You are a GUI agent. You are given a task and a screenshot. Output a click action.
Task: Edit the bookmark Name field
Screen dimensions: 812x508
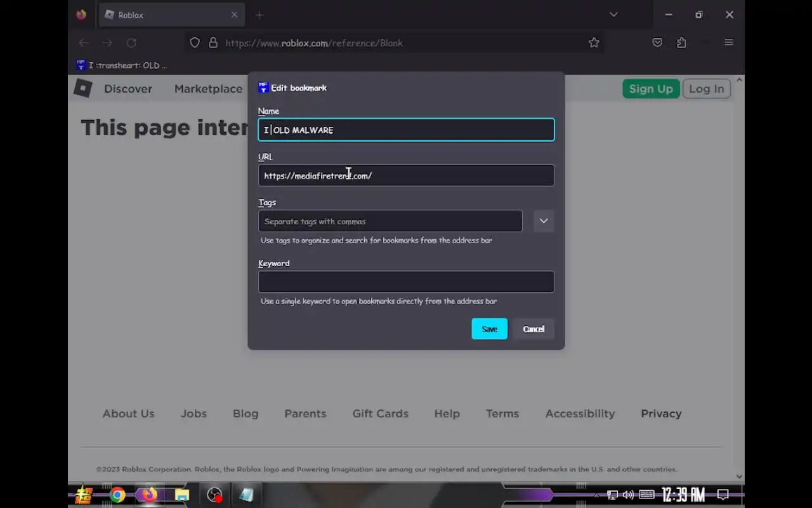tap(406, 130)
